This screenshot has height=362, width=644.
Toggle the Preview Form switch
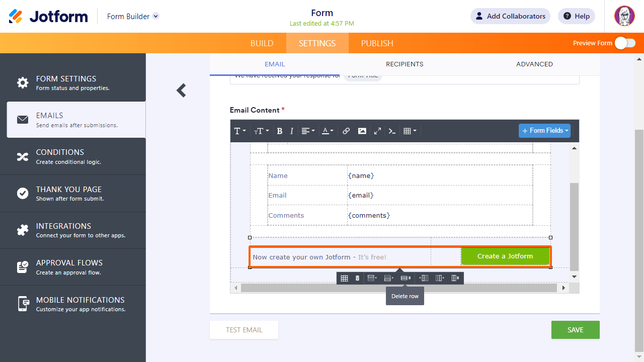coord(625,43)
